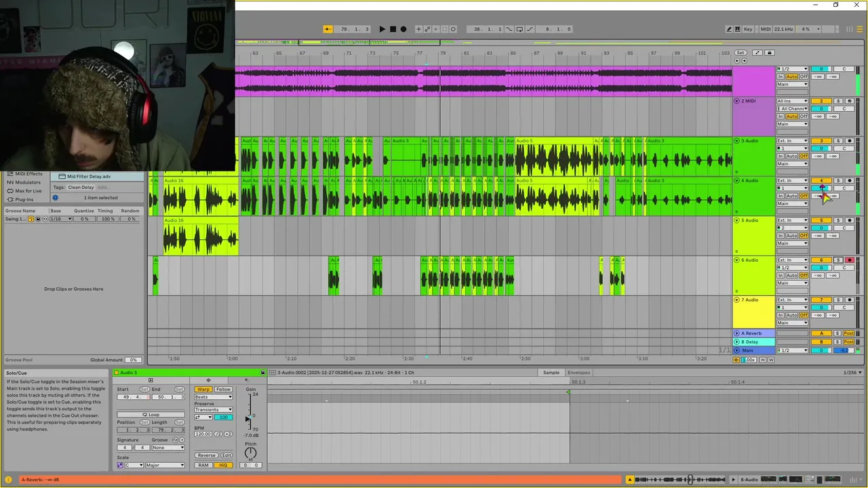Open the Preserve Transients dropdown

[213, 409]
